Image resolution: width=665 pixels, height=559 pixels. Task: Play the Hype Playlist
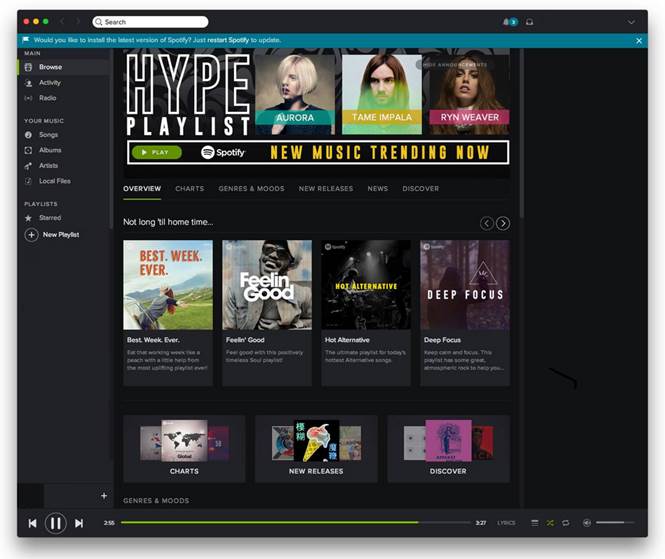(156, 152)
